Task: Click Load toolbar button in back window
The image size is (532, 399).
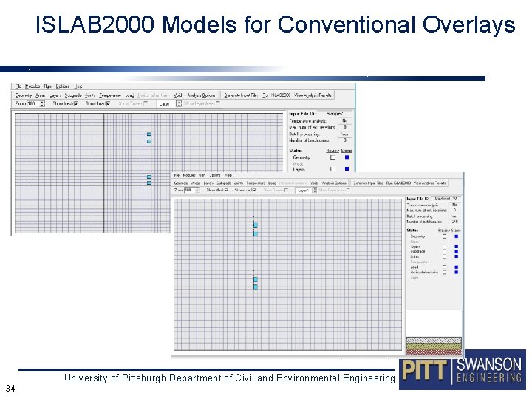Action: pos(129,95)
